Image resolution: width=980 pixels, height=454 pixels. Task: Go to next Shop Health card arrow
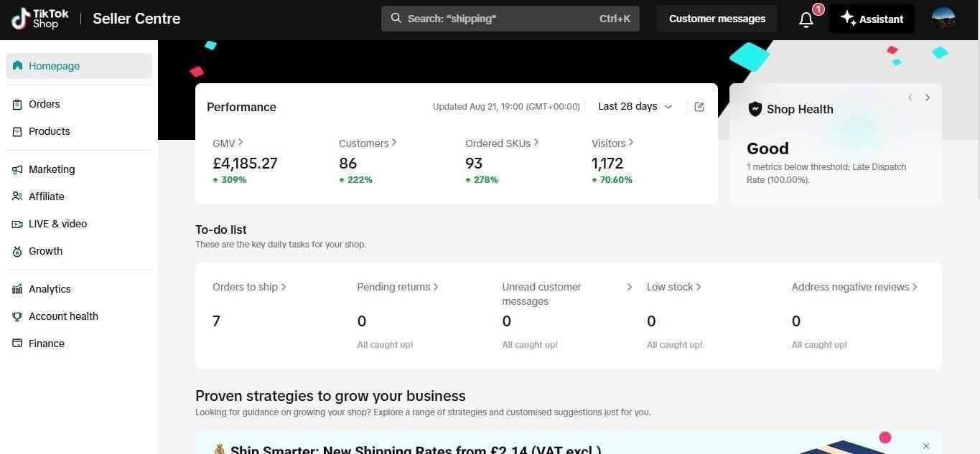point(928,98)
